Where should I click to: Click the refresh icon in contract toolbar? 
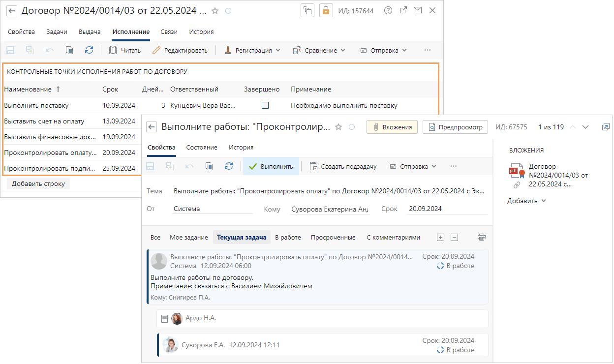(89, 50)
